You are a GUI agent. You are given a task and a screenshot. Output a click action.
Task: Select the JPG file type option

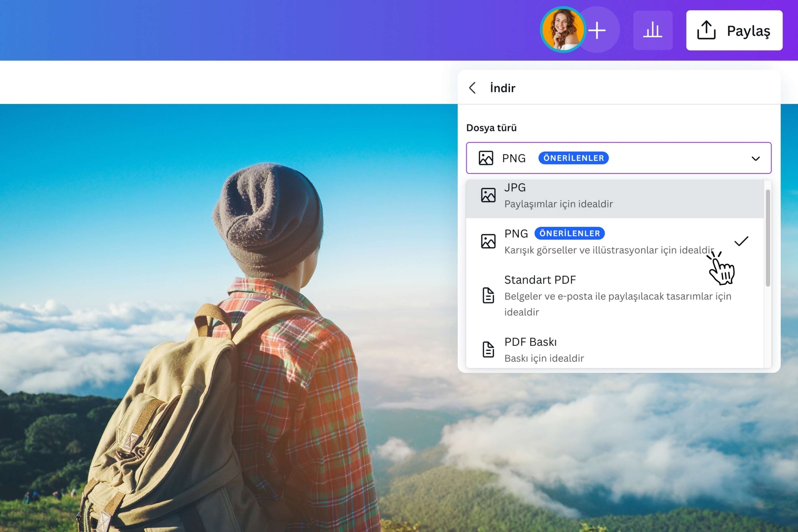[614, 199]
